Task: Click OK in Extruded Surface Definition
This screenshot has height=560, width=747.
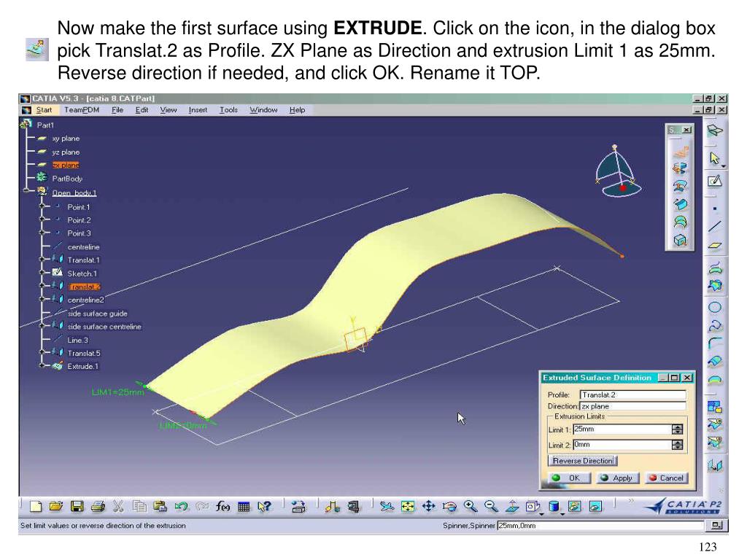Action: click(x=569, y=478)
